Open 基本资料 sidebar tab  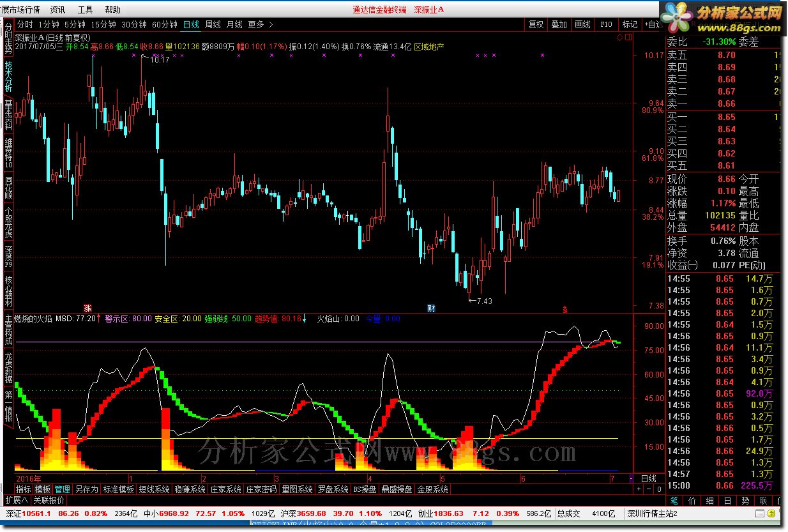[x=8, y=115]
